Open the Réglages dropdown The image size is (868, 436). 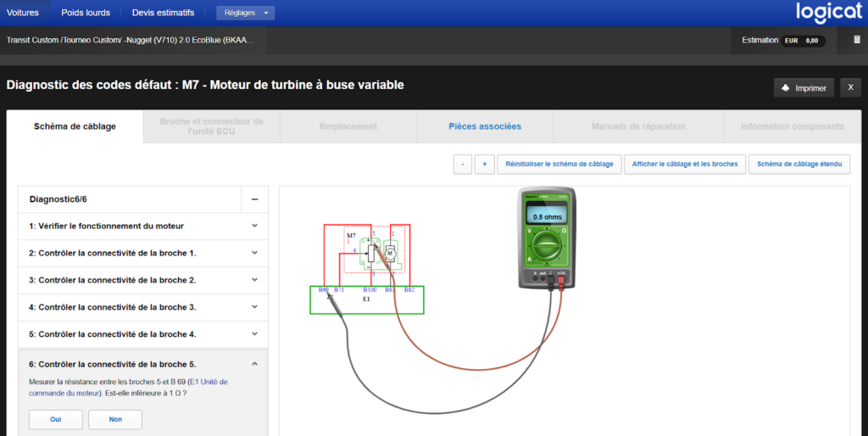(x=245, y=13)
